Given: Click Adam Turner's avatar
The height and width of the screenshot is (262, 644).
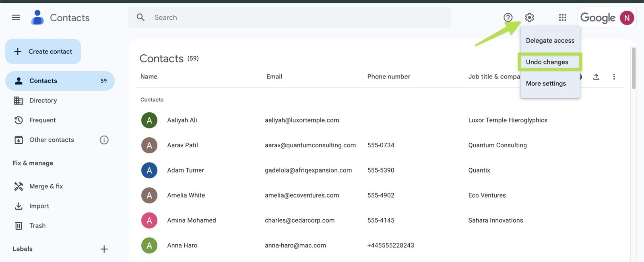Looking at the screenshot, I should click(x=149, y=170).
